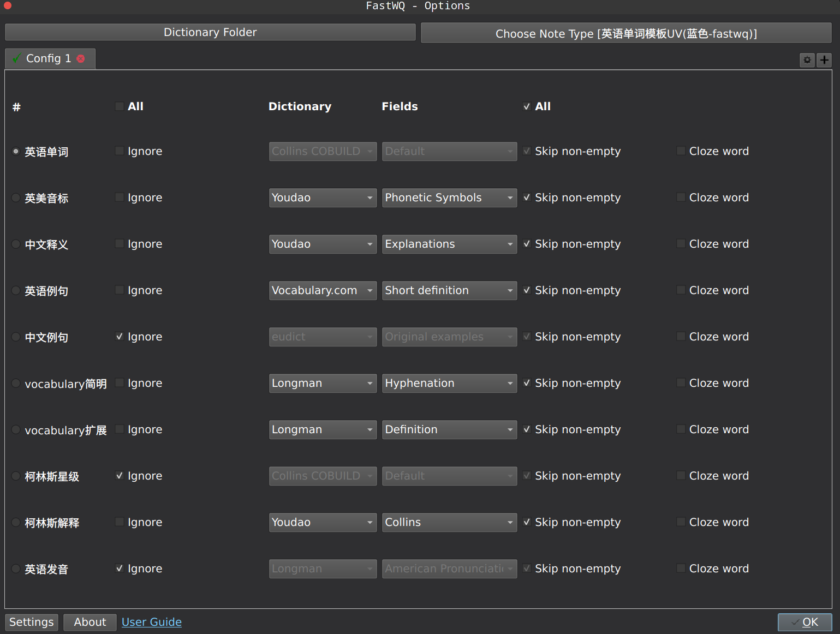The image size is (840, 634).
Task: Toggle the All skip non-empty header checkbox
Action: [527, 106]
